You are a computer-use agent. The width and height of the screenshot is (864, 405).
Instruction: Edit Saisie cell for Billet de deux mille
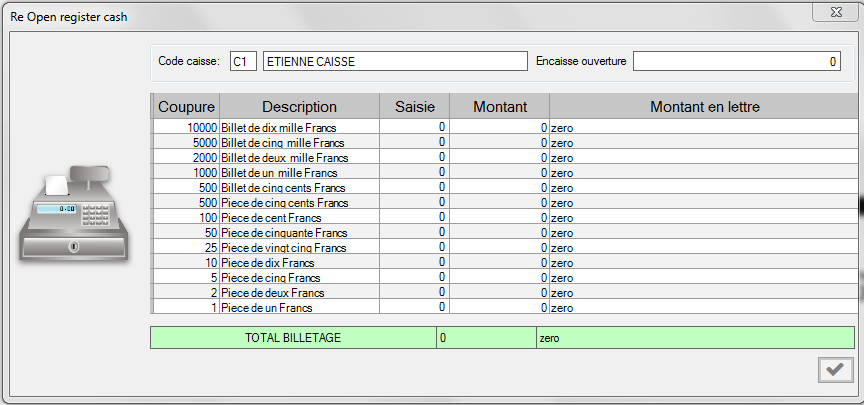point(414,157)
